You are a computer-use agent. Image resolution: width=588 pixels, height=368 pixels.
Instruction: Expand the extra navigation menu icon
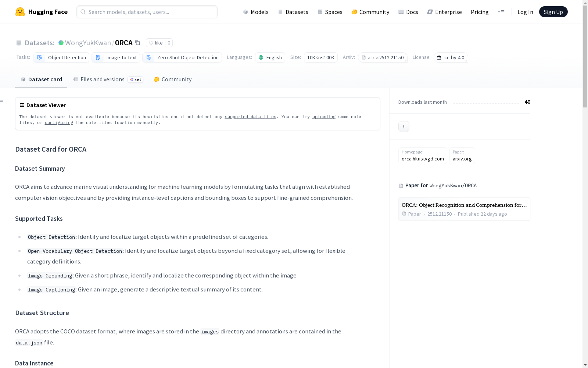click(x=501, y=12)
